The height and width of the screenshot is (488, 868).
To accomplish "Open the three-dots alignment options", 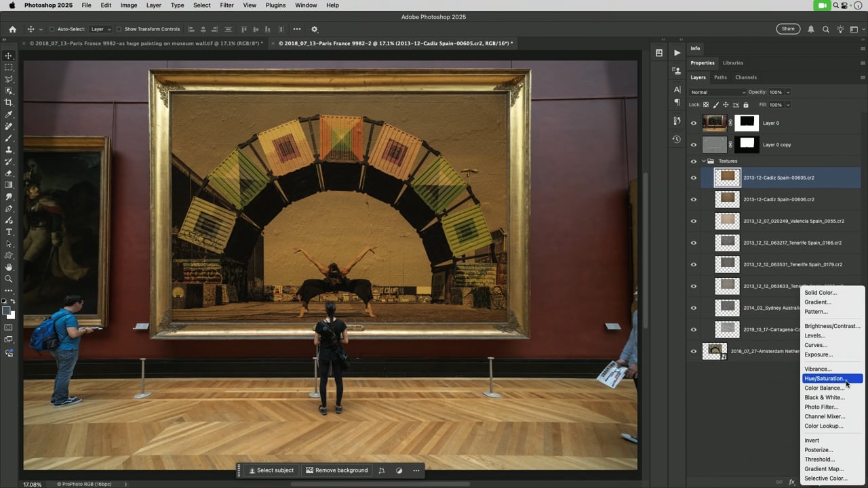I will pos(297,29).
